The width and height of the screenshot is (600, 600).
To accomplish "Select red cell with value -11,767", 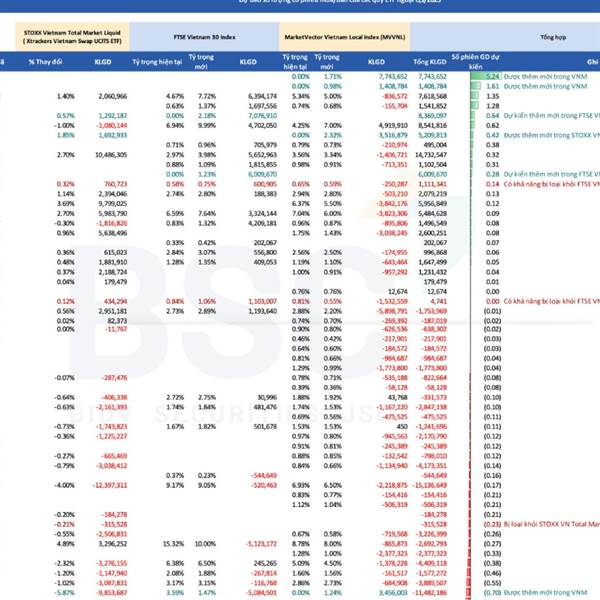I will (116, 329).
